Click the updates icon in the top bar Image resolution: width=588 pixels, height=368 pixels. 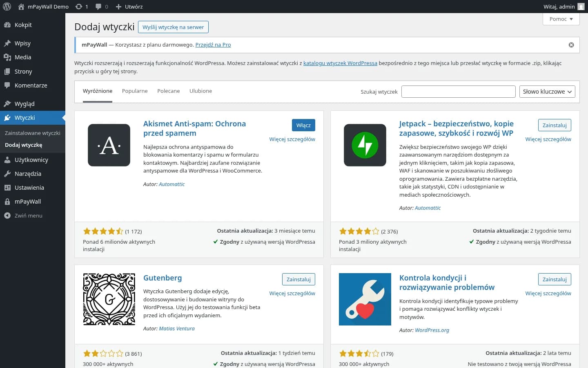[x=78, y=6]
